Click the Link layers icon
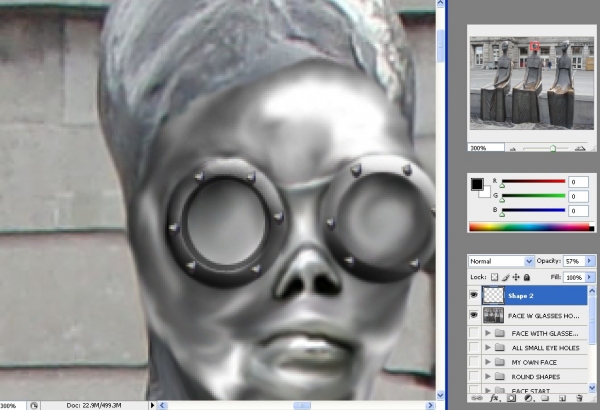600x410 pixels. [476, 398]
